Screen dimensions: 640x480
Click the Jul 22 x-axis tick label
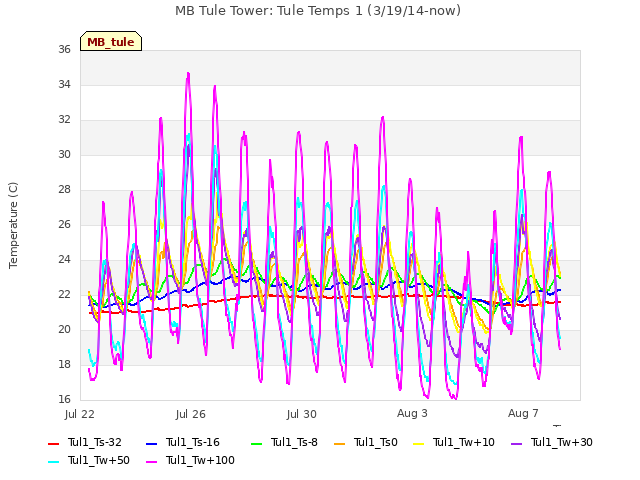[80, 414]
